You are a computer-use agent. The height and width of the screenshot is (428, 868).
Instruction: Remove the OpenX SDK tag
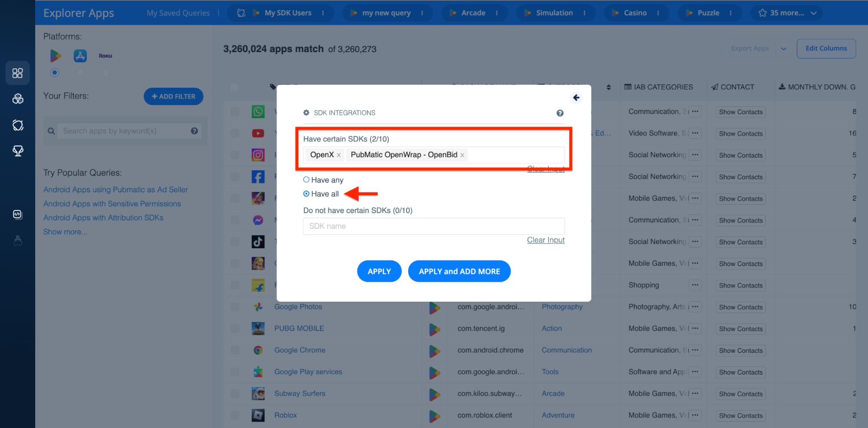[x=339, y=155]
